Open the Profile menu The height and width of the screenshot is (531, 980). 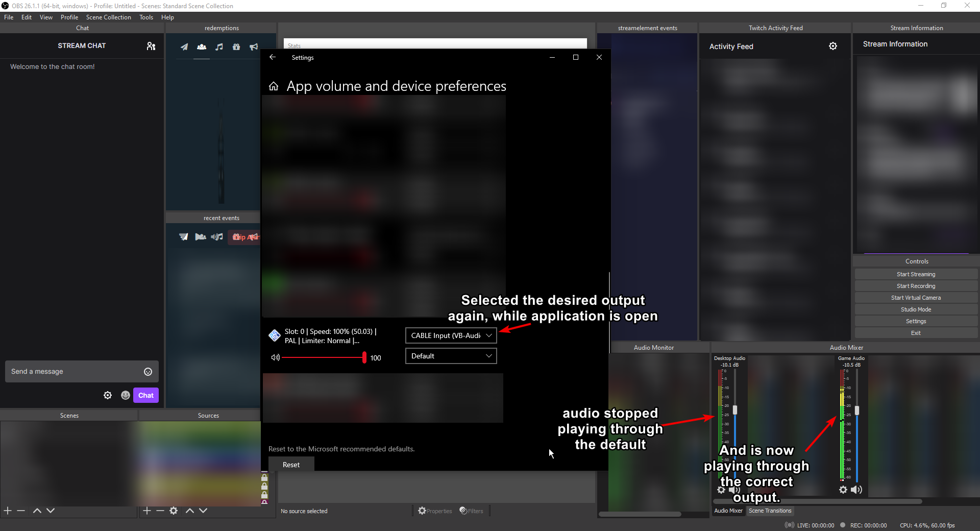(69, 17)
